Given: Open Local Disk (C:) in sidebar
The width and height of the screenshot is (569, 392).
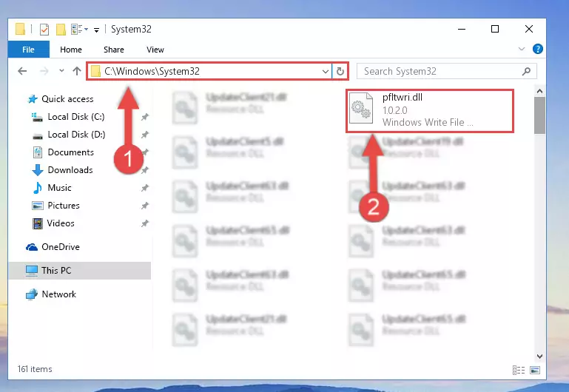Looking at the screenshot, I should point(76,117).
